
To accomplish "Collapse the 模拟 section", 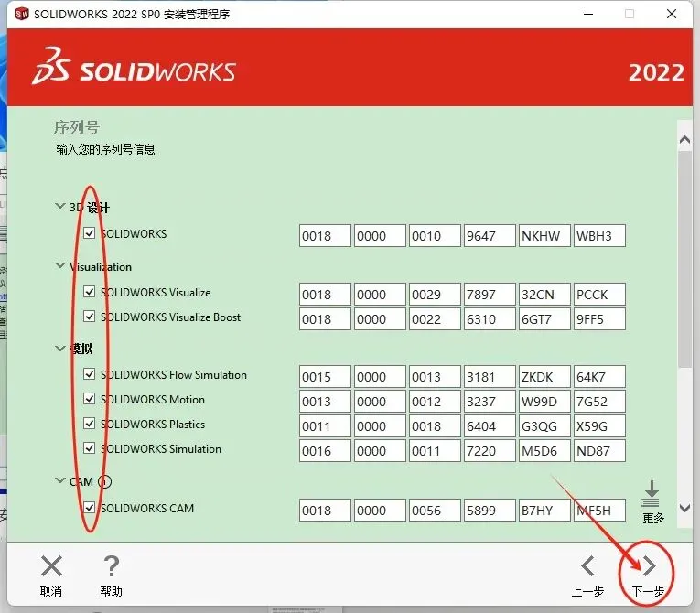I will [x=59, y=349].
